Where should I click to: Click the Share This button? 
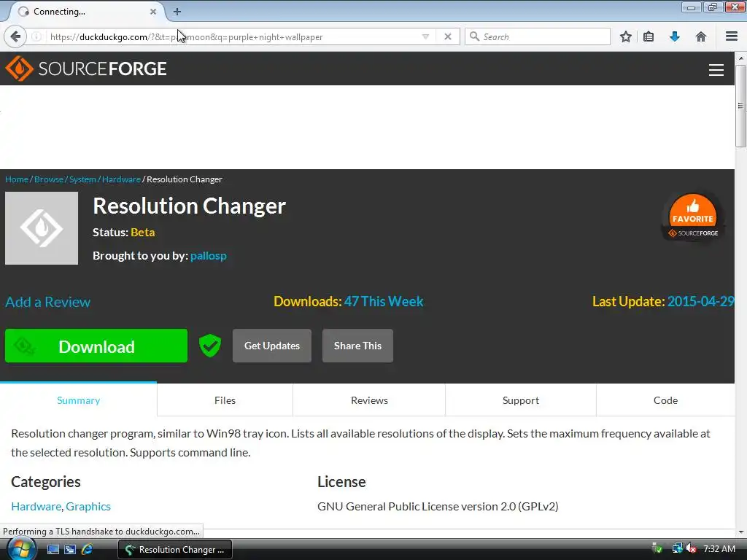tap(357, 346)
